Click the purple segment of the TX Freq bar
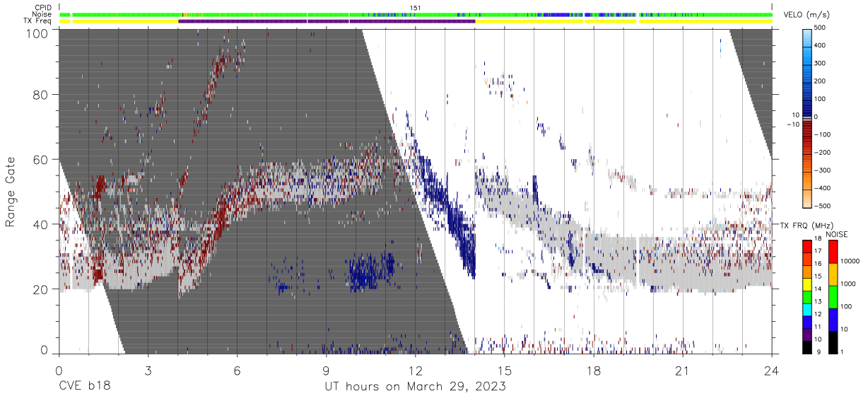The height and width of the screenshot is (401, 868). coord(327,21)
